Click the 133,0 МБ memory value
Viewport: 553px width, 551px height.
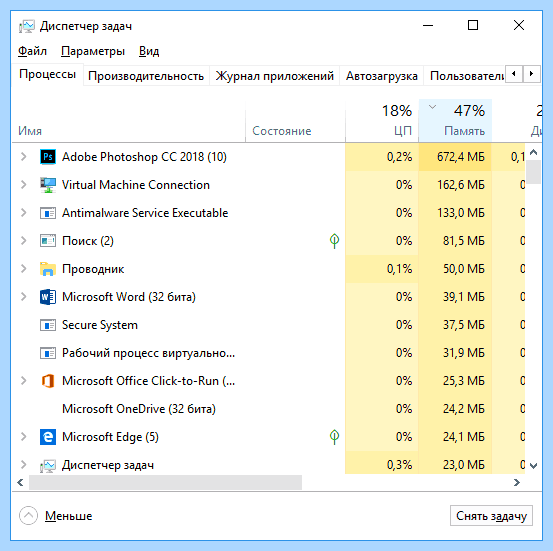[x=461, y=213]
